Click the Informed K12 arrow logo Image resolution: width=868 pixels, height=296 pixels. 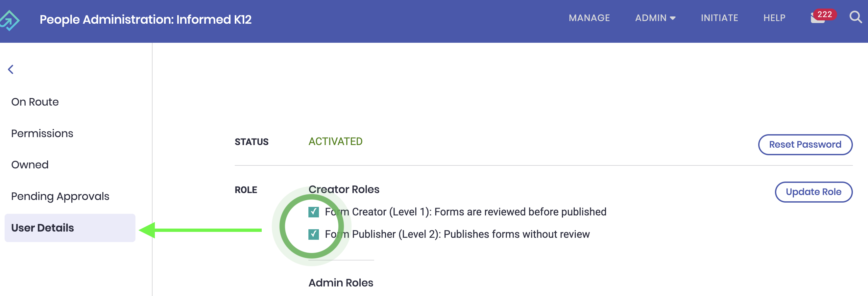coord(10,20)
